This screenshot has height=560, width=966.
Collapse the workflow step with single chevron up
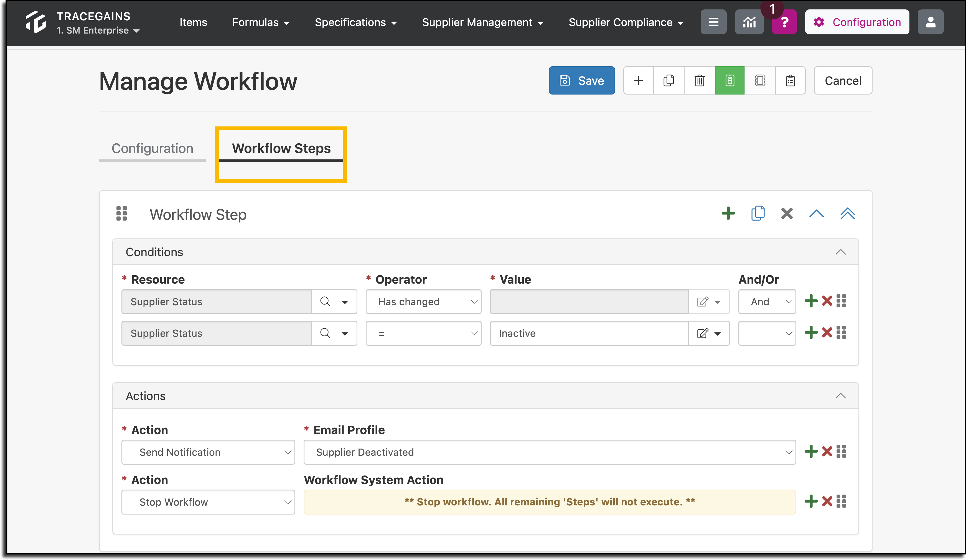(x=817, y=213)
